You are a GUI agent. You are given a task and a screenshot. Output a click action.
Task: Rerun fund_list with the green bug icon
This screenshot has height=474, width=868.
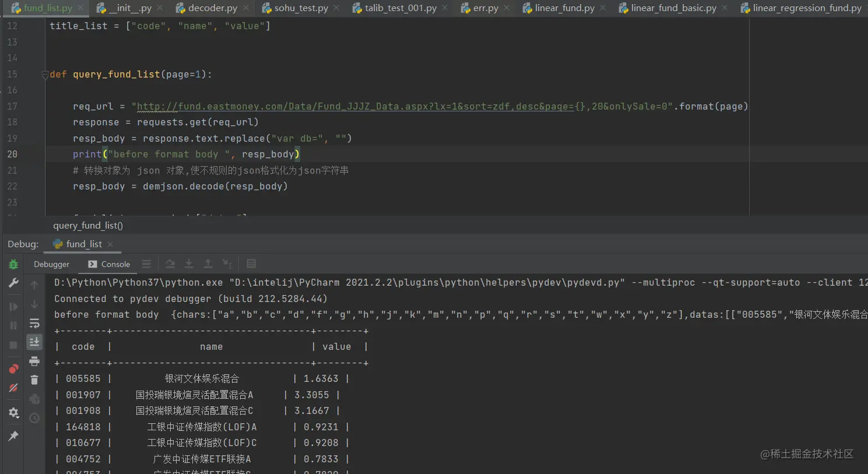tap(13, 265)
